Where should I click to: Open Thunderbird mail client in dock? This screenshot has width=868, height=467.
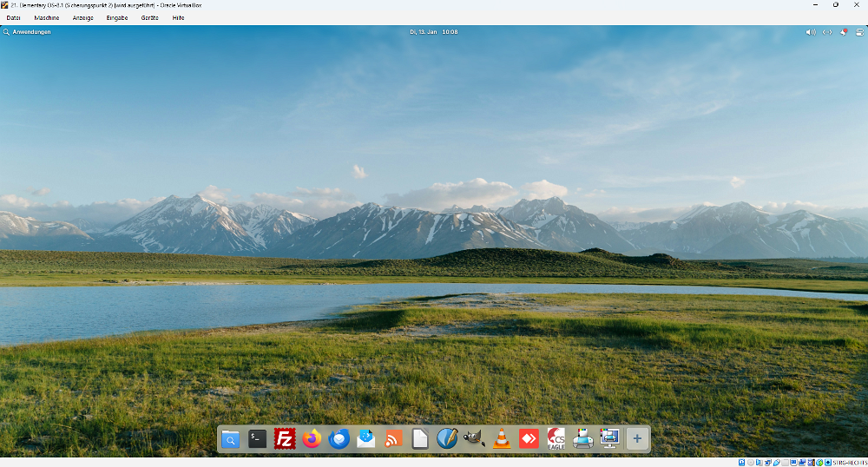[339, 439]
